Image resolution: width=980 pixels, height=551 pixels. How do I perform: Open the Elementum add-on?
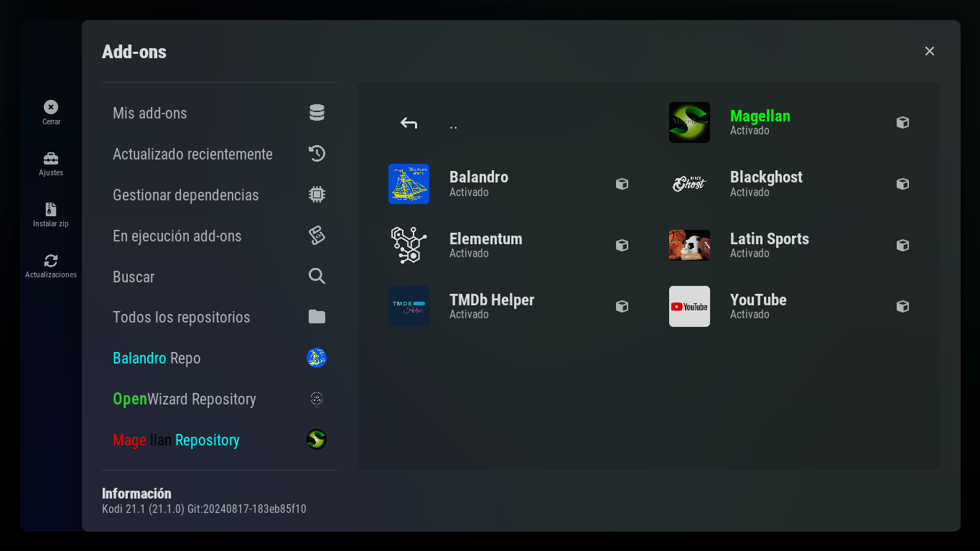pos(485,245)
